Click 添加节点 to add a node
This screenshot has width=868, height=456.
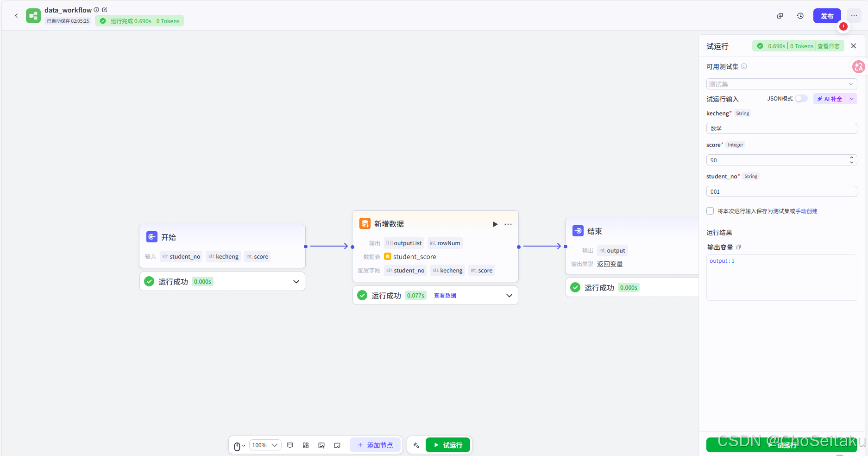pos(375,445)
